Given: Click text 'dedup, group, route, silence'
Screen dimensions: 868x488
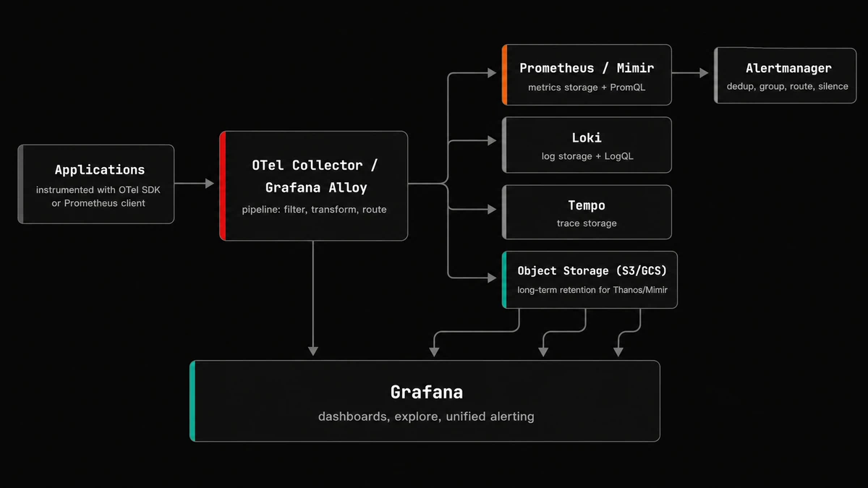Looking at the screenshot, I should click(787, 87).
